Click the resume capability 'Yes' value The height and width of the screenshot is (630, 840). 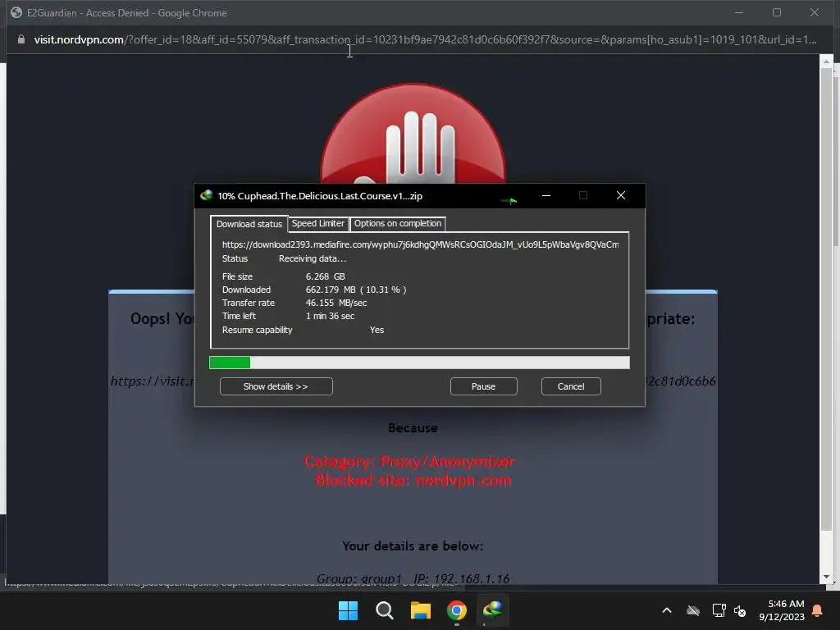coord(377,330)
